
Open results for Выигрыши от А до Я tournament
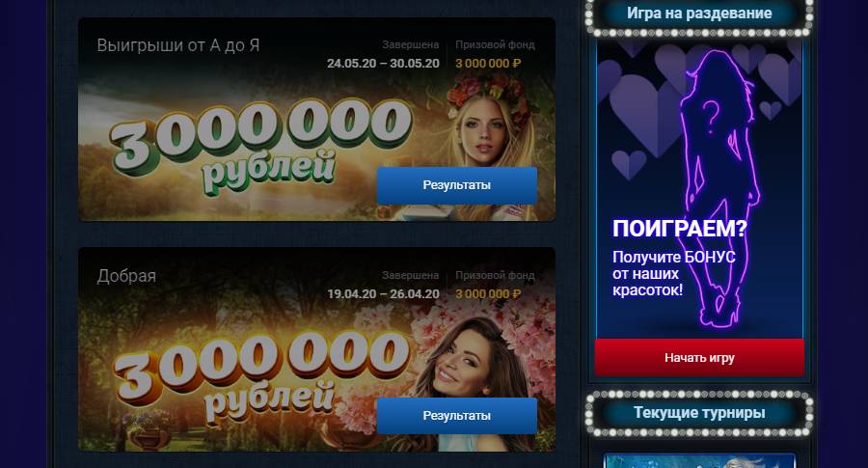(457, 185)
